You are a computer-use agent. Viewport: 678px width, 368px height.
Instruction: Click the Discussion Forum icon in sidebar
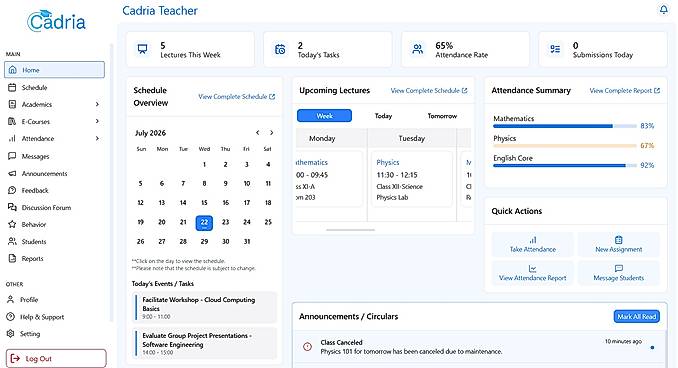click(12, 207)
